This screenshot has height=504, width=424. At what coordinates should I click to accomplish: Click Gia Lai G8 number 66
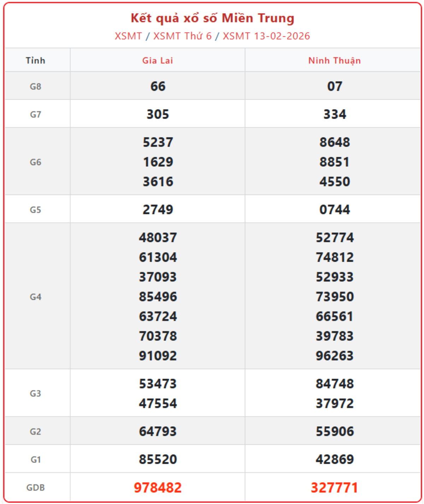click(x=158, y=87)
